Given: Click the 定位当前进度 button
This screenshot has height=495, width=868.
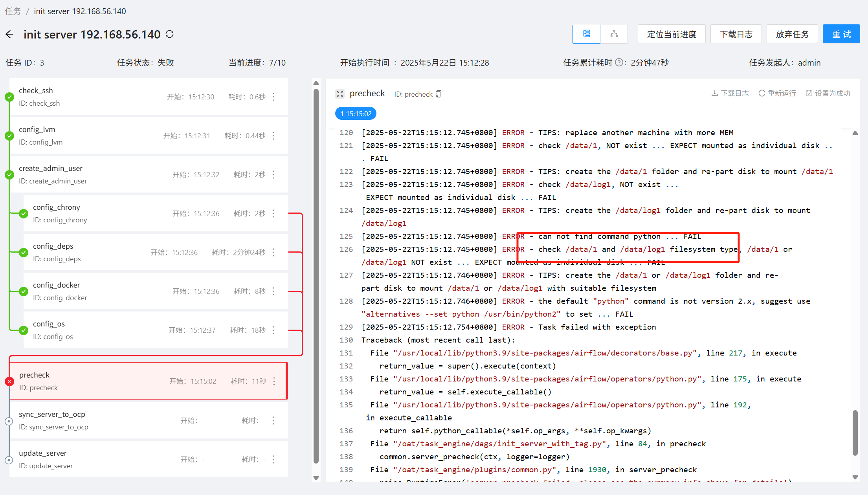Looking at the screenshot, I should point(672,34).
